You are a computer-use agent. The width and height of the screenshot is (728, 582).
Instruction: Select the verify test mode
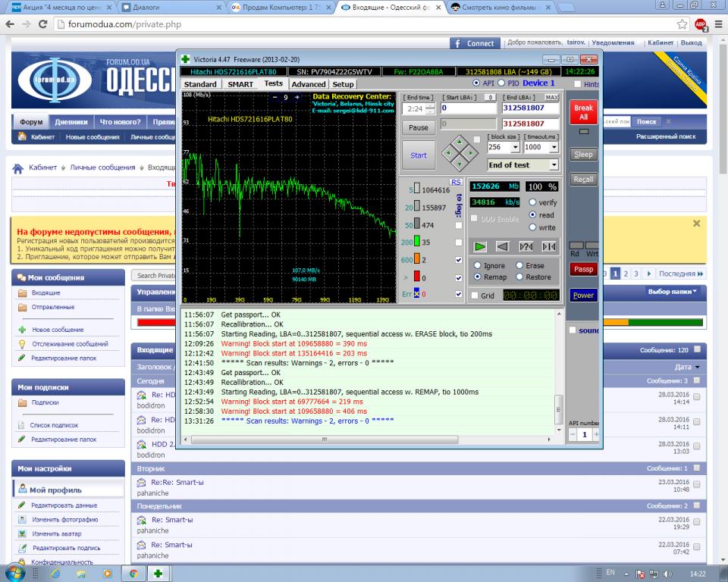532,202
